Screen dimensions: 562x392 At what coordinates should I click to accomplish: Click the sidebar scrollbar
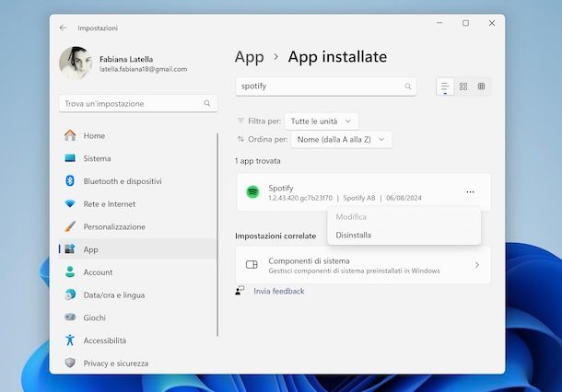pos(217,235)
